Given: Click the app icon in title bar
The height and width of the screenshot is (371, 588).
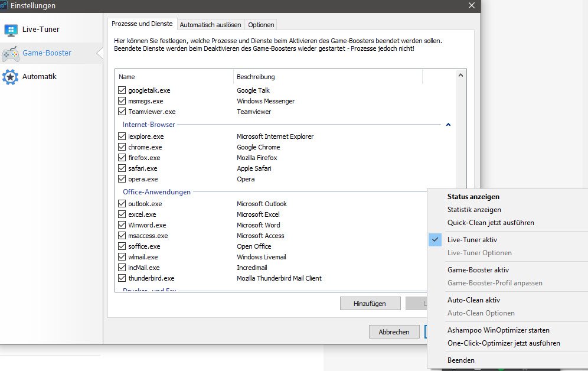Looking at the screenshot, I should click(x=4, y=5).
